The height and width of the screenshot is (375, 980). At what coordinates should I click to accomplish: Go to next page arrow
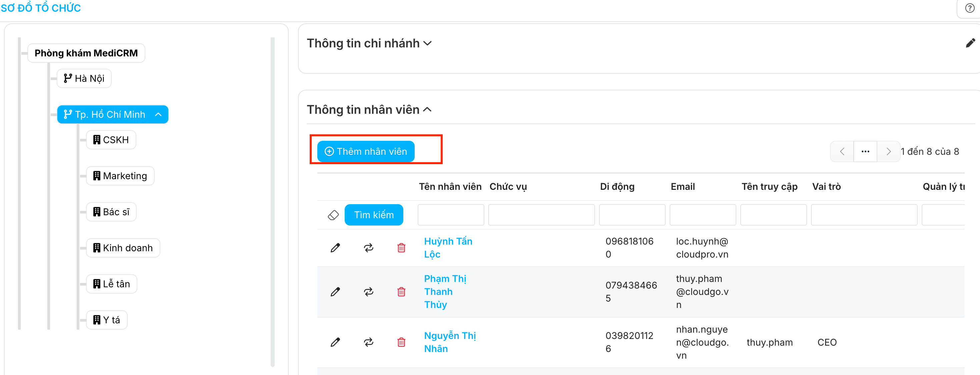tap(888, 151)
